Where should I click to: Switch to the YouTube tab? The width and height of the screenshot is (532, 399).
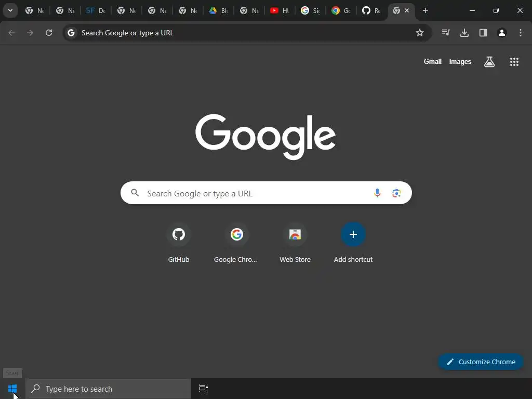[x=280, y=10]
